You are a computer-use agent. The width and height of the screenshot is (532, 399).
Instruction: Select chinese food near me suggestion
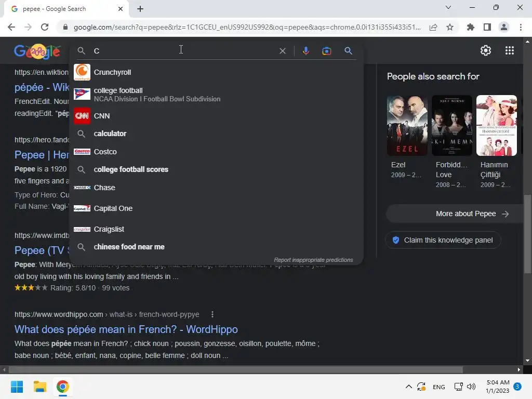coord(216,247)
